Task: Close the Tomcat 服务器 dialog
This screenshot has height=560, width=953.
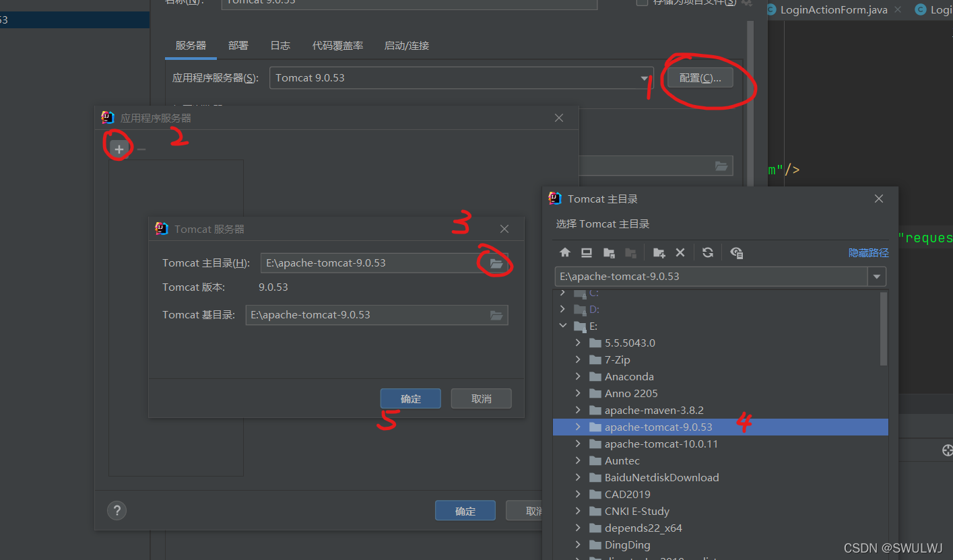Action: coord(504,229)
